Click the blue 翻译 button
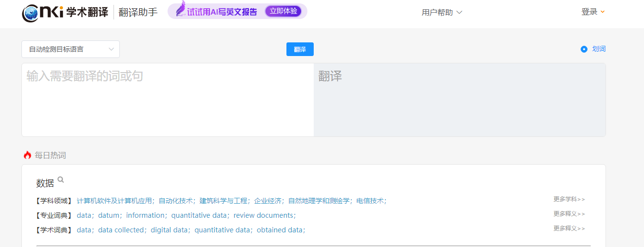Viewport: 644px width, 247px height. (300, 49)
